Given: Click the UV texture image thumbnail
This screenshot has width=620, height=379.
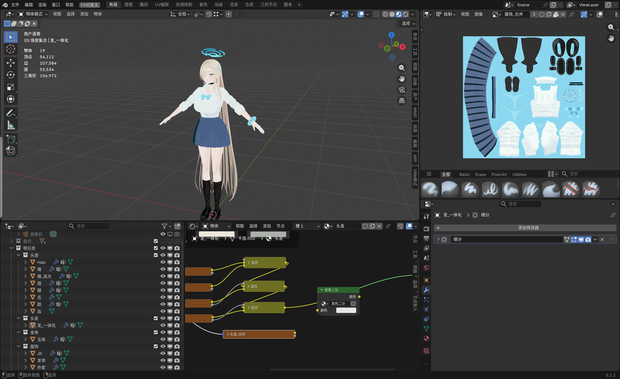Looking at the screenshot, I should 524,97.
